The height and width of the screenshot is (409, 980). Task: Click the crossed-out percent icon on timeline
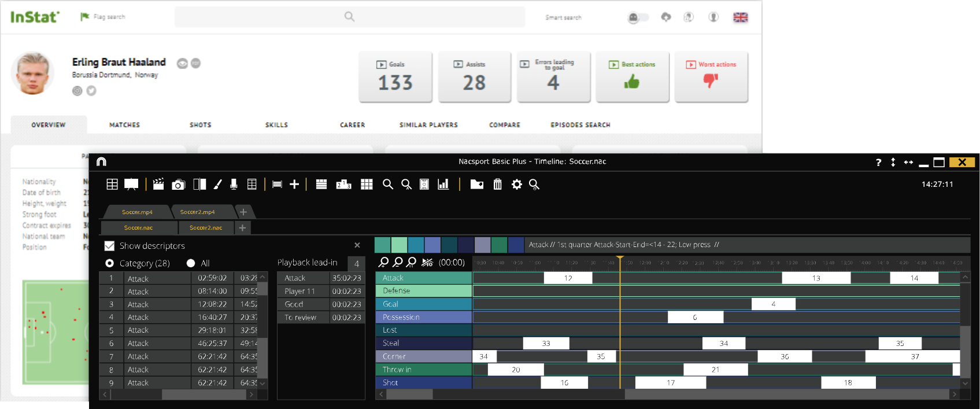click(427, 262)
